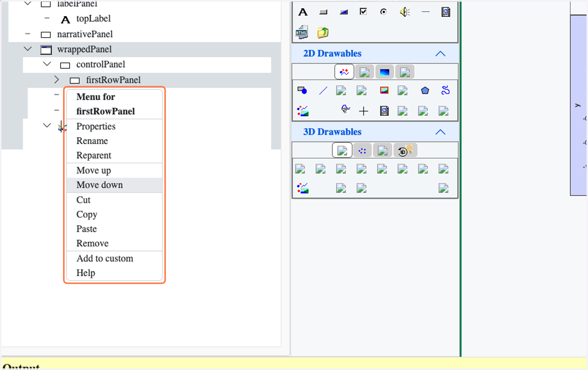The height and width of the screenshot is (370, 588).
Task: Open the 2D basic elements tab
Action: 344,72
